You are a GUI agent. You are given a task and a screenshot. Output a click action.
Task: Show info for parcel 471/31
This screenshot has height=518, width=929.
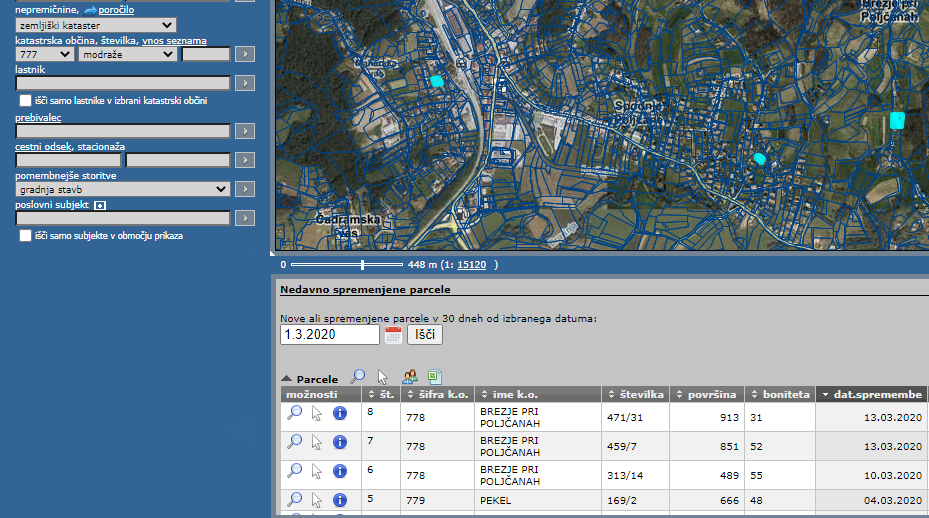tap(339, 413)
